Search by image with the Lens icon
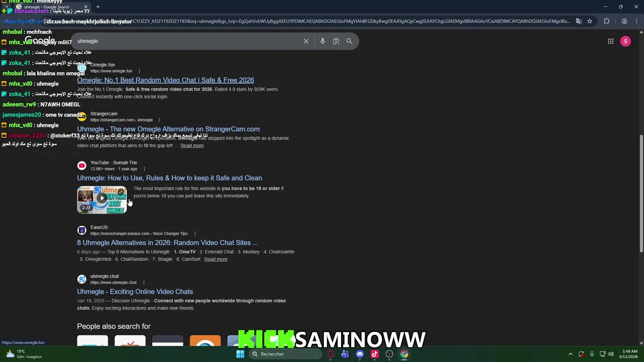644x362 pixels. [336, 41]
